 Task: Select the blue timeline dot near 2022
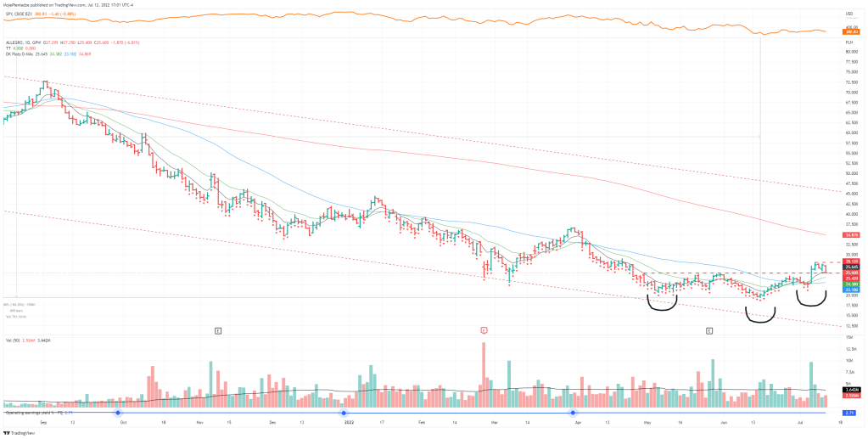(x=344, y=413)
